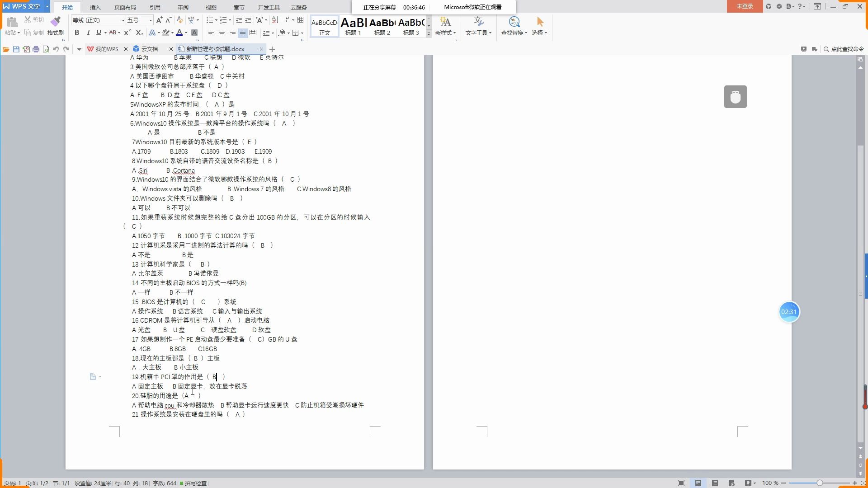Apply the Heading 2 style

tap(382, 26)
